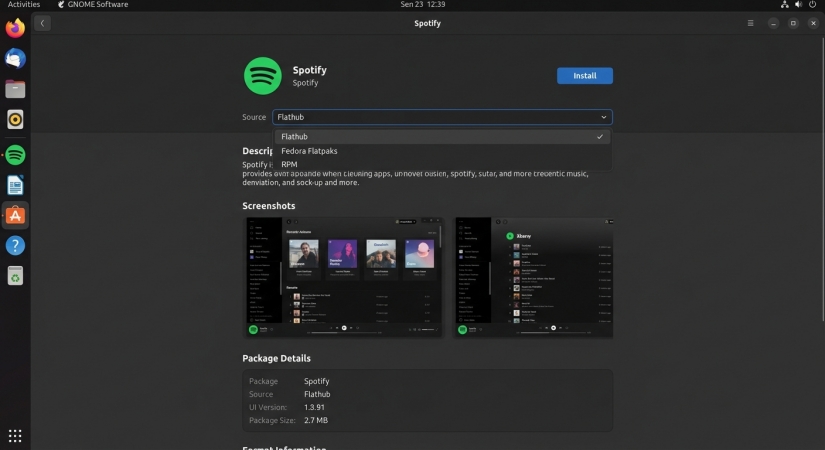
Task: Open the first Spotify screenshot
Action: click(344, 277)
